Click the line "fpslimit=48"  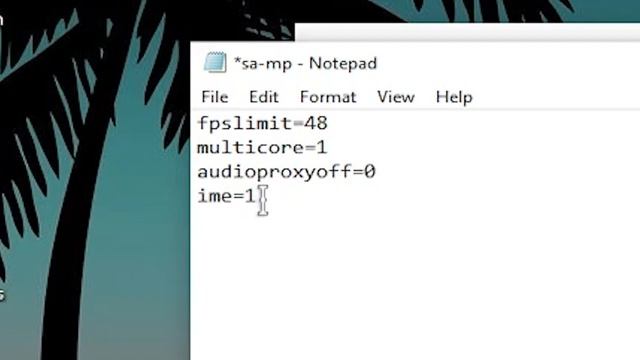(262, 123)
